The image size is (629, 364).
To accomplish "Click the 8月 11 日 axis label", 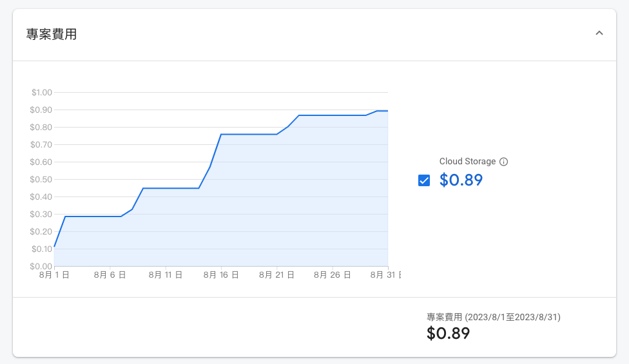I will click(166, 275).
